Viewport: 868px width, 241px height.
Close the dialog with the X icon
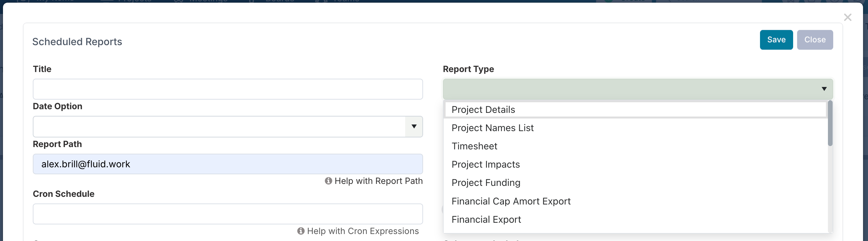(847, 17)
